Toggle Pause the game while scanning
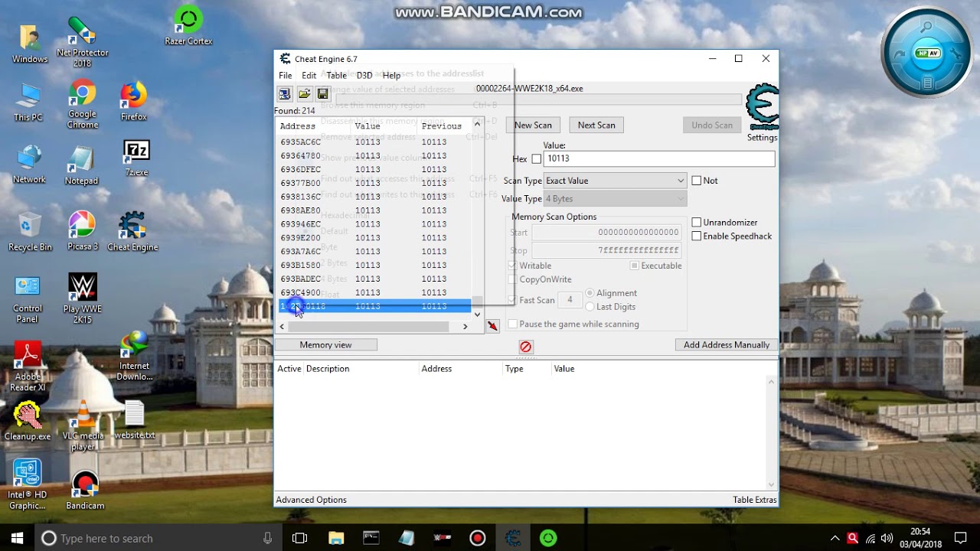This screenshot has width=980, height=551. tap(513, 324)
